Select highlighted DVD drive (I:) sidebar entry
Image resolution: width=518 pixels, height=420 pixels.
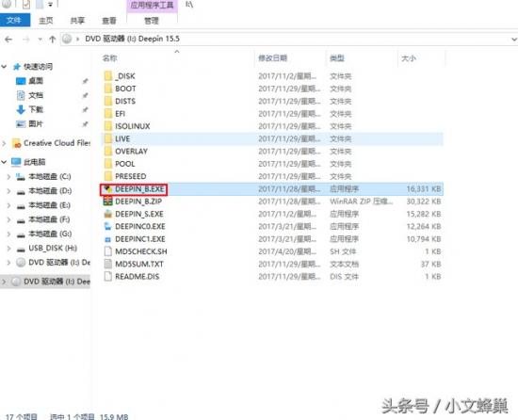[x=45, y=282]
